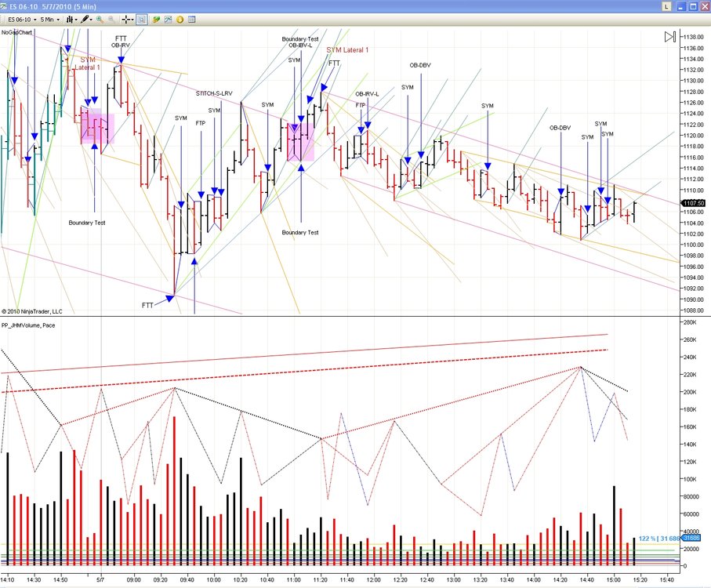Toggle the data box button
The width and height of the screenshot is (711, 588).
pyautogui.click(x=141, y=20)
